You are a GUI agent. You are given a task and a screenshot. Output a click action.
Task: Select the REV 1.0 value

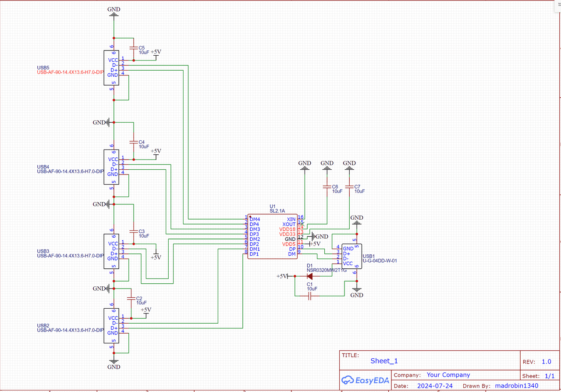(546, 362)
